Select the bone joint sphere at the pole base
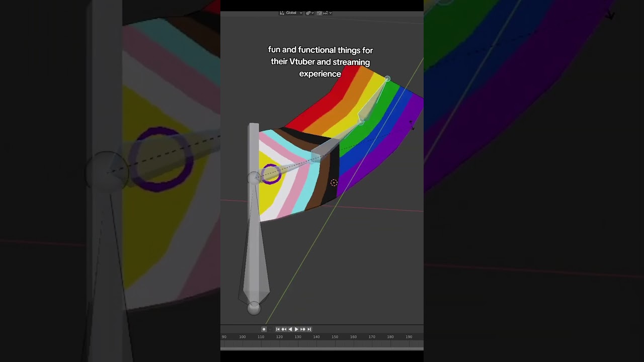Viewport: 644px width, 362px height. [x=254, y=308]
